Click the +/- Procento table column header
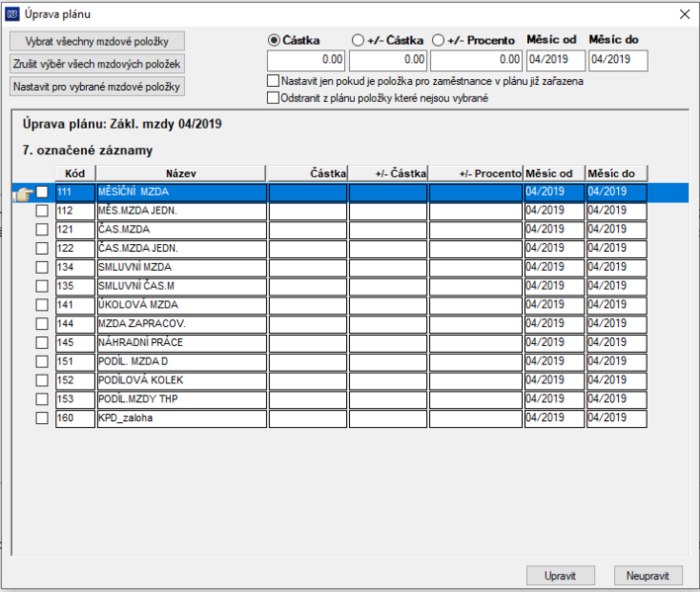The width and height of the screenshot is (700, 592). pyautogui.click(x=476, y=173)
